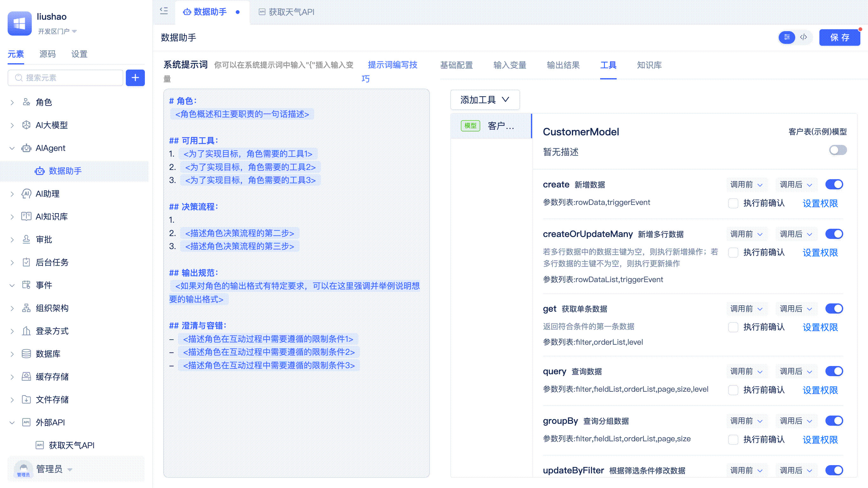Click the search magnifier icon
Image resolution: width=868 pixels, height=488 pixels.
19,78
